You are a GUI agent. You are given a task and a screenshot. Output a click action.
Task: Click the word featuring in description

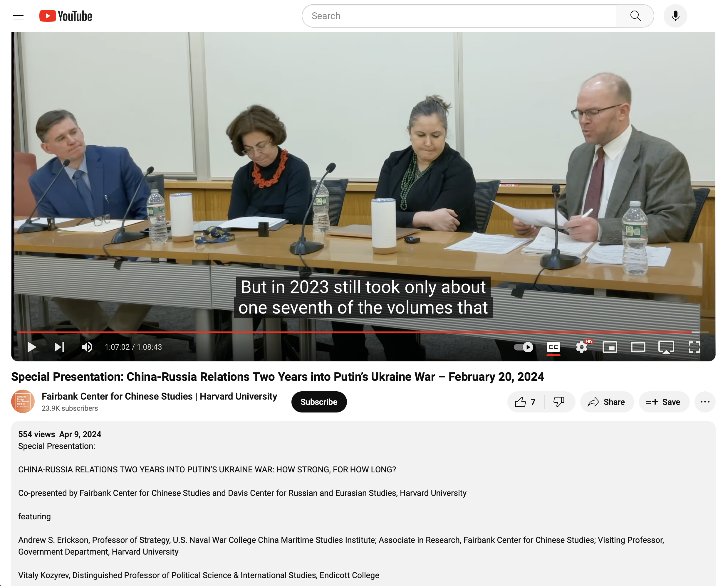coord(34,517)
